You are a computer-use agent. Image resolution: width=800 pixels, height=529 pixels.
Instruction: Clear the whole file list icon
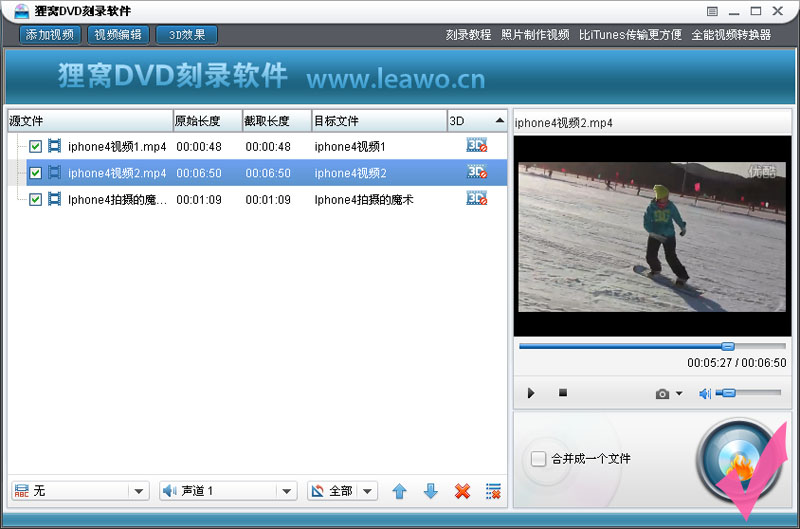click(493, 491)
